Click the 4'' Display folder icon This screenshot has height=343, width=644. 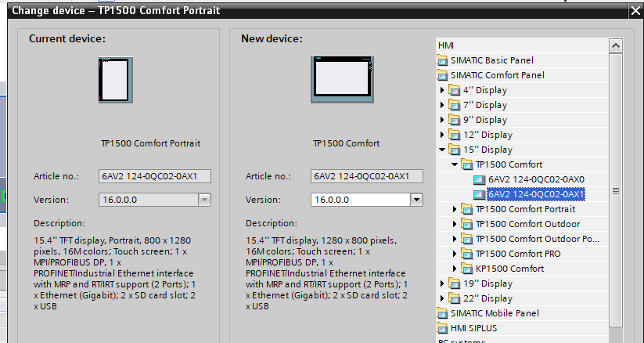(x=455, y=90)
